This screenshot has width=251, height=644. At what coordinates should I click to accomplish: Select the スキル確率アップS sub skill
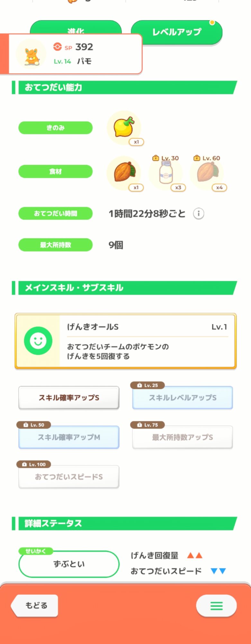click(69, 398)
